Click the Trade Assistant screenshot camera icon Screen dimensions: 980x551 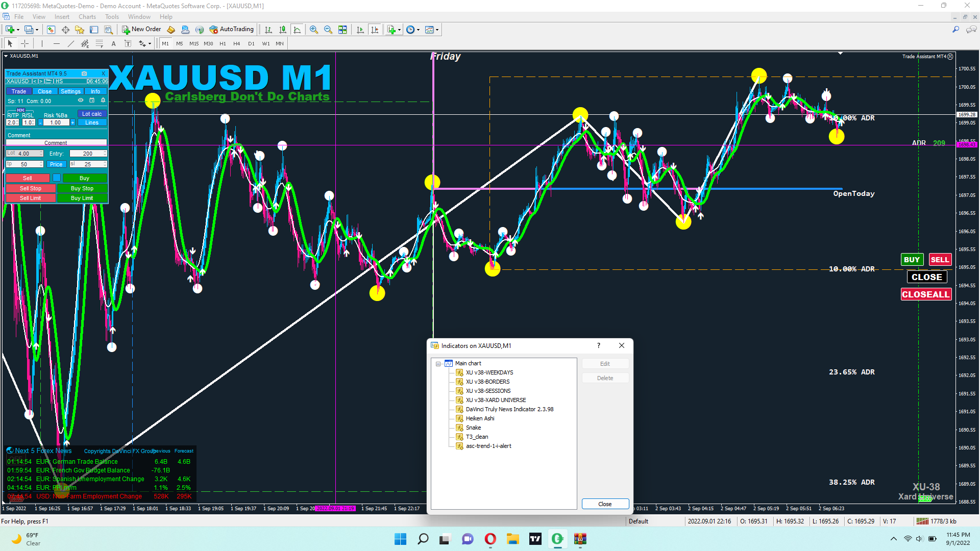(84, 73)
